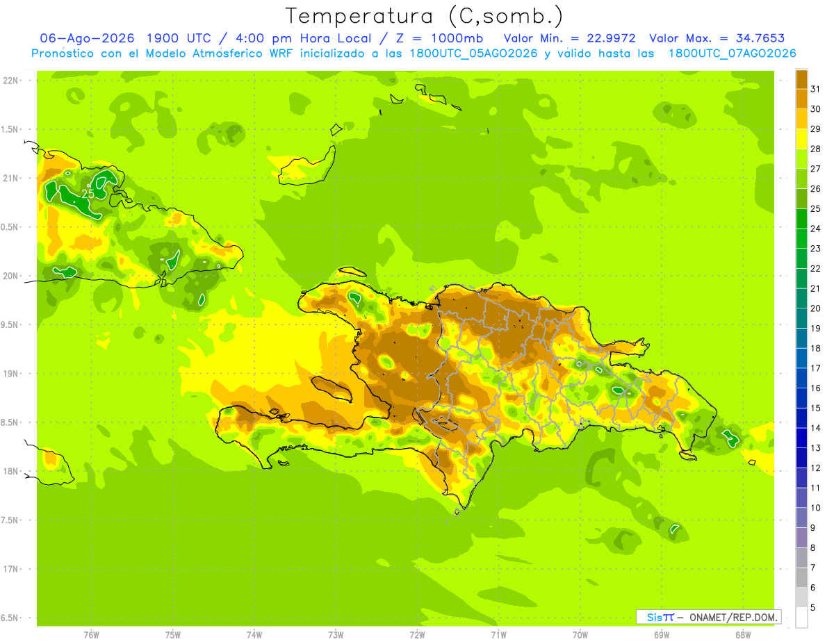Click the "75W" longitude label

[173, 634]
